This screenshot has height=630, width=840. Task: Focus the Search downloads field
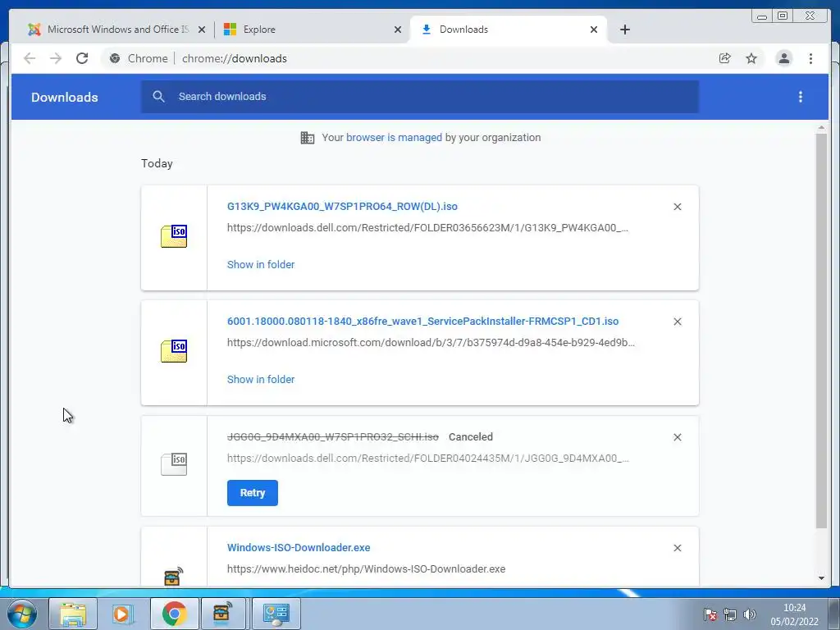419,97
